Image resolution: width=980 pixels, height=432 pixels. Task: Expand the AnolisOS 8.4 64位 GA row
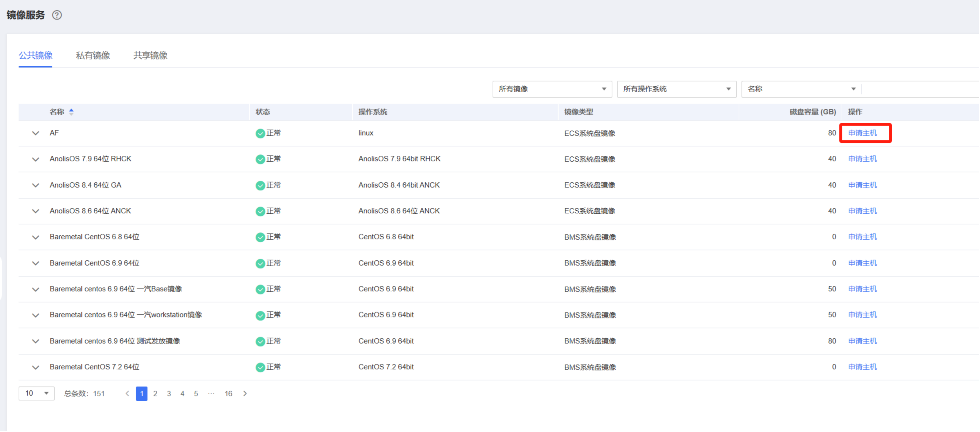[35, 185]
